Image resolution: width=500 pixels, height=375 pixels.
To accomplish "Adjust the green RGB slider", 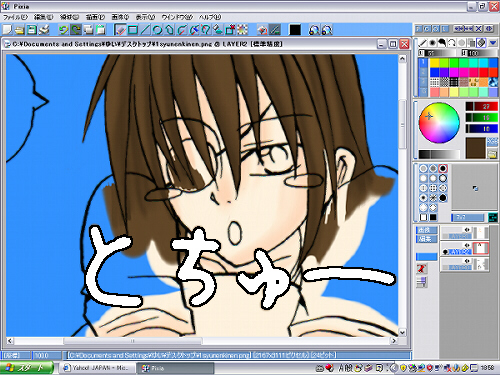I will 482,117.
